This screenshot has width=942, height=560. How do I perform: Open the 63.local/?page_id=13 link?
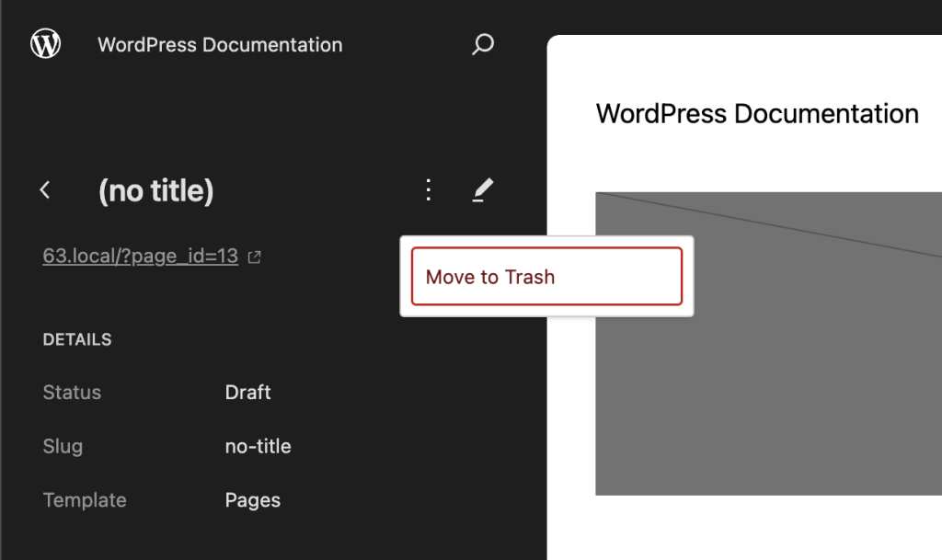(141, 256)
